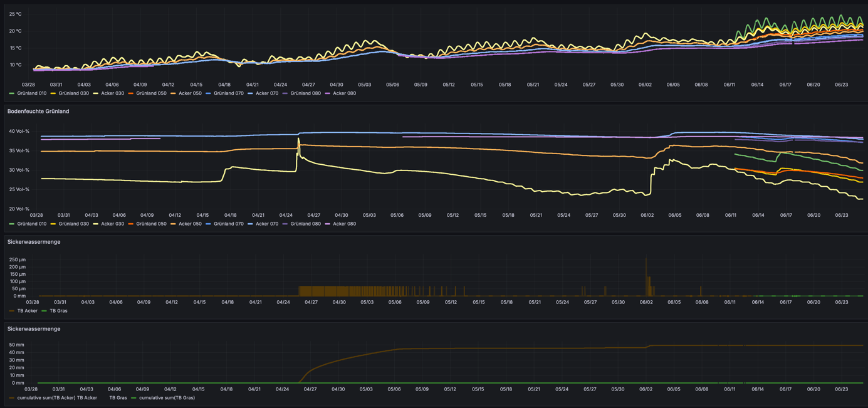Toggle Grünland 050 in temperature panel legend
The image size is (868, 408).
pyautogui.click(x=151, y=93)
